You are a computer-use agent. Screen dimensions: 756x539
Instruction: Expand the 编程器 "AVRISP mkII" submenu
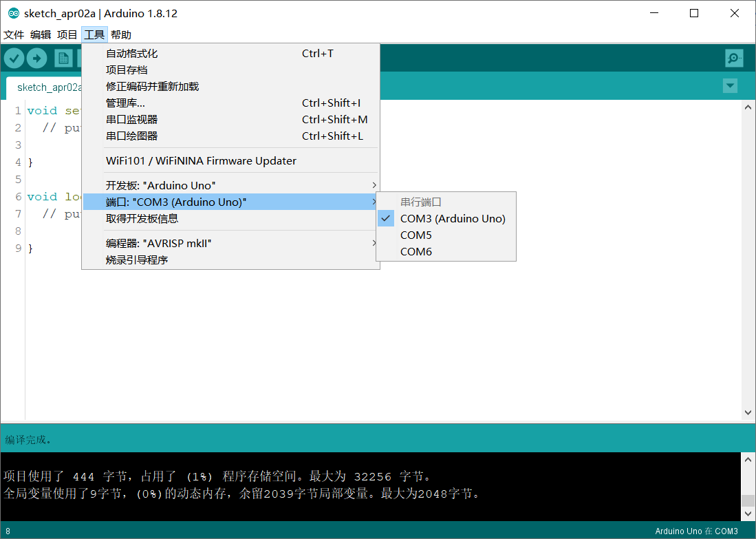click(158, 243)
